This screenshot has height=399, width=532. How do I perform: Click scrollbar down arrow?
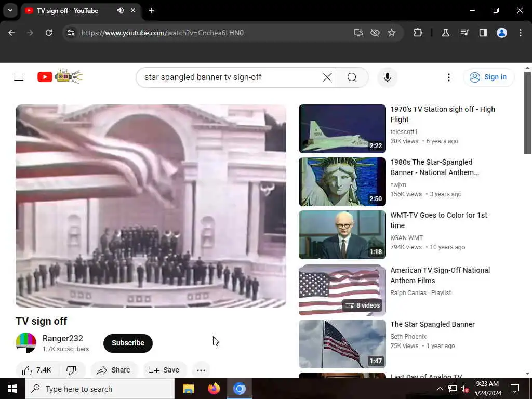(x=527, y=374)
